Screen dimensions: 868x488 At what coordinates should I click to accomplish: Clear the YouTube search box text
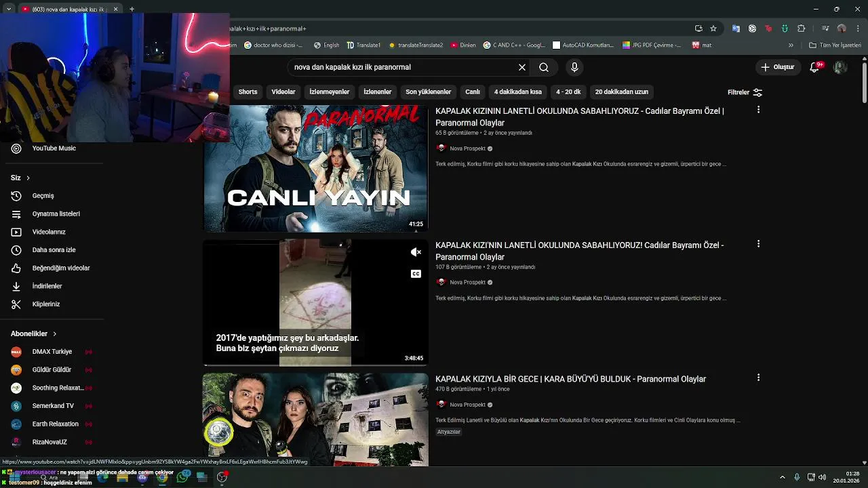click(x=522, y=67)
